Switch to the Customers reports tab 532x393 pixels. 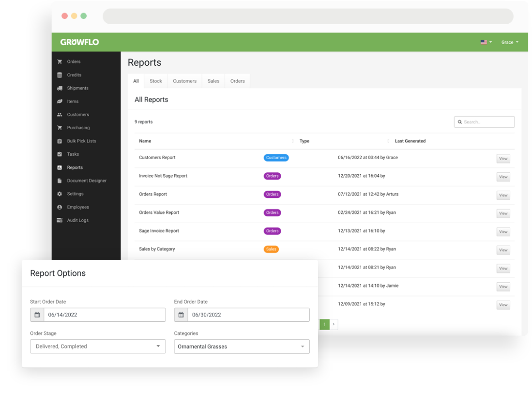tap(184, 81)
